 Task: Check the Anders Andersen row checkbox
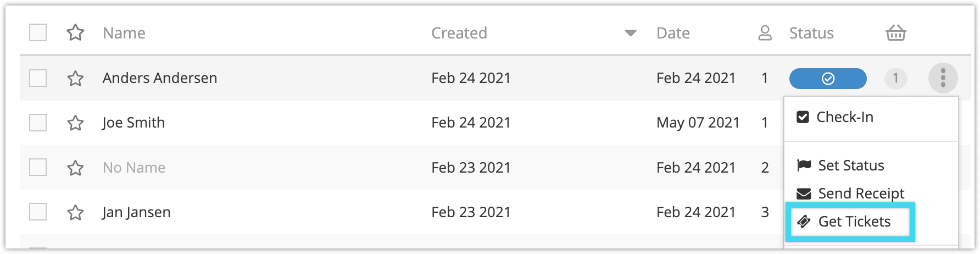coord(38,78)
